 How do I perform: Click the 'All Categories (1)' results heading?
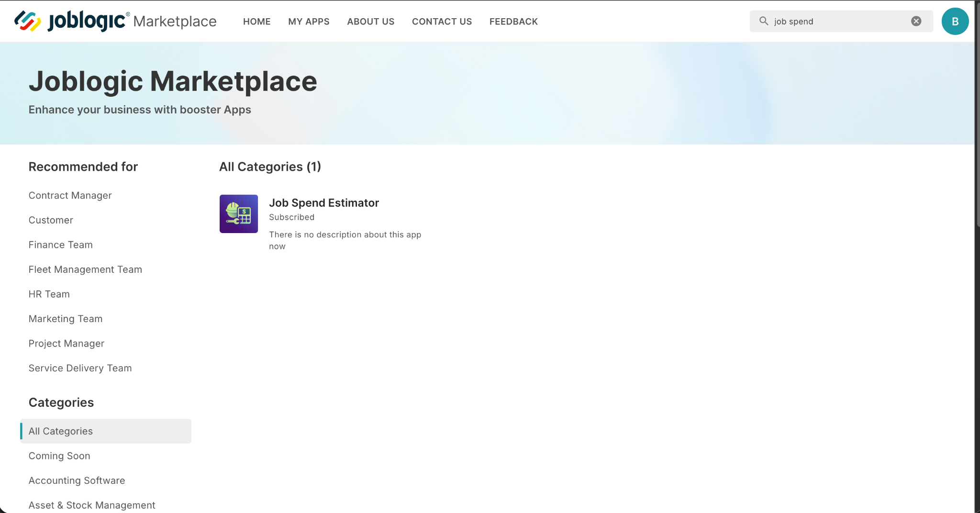tap(270, 167)
